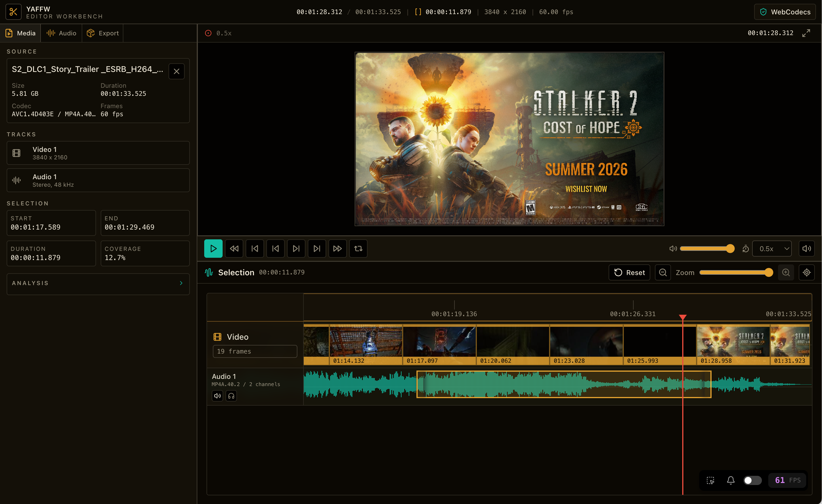Click the 19 frames field
This screenshot has width=822, height=504.
coord(255,351)
